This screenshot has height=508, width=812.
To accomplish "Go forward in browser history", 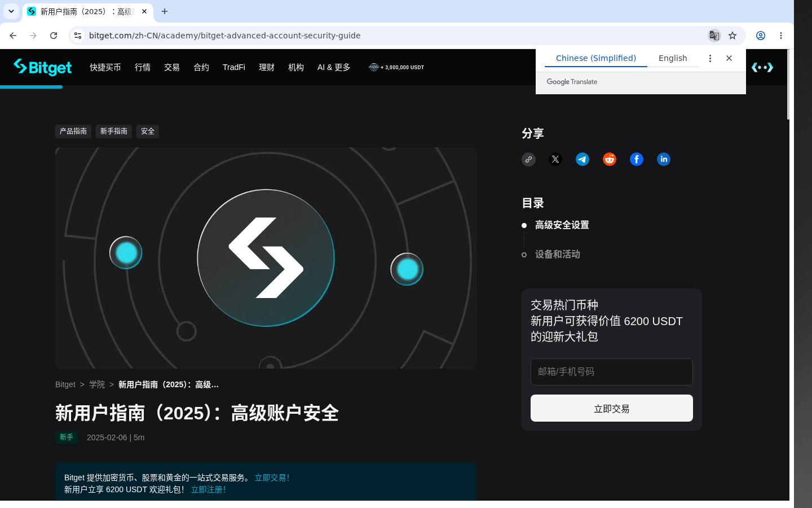I will point(33,36).
